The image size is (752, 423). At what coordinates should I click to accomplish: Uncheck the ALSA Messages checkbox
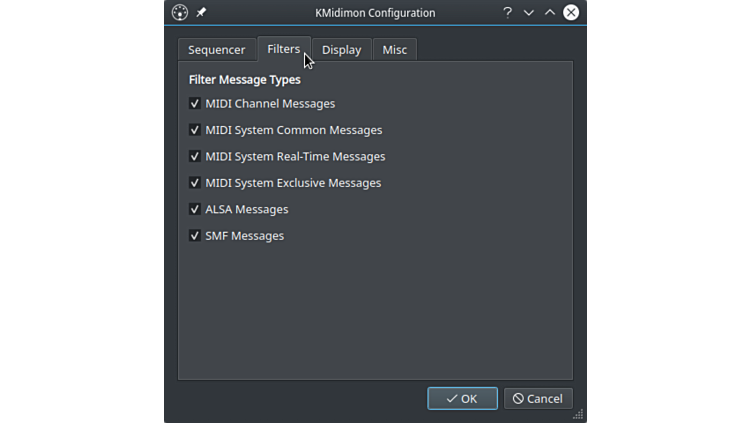pyautogui.click(x=195, y=210)
